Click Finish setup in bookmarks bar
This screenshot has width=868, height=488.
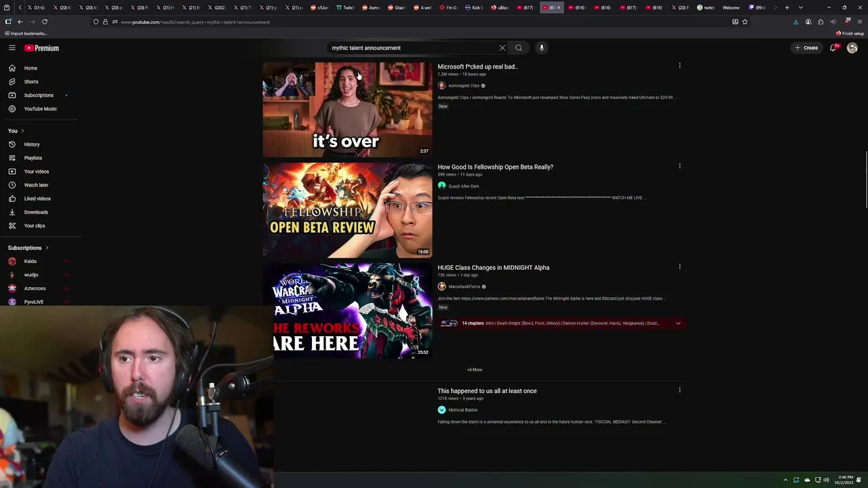pyautogui.click(x=850, y=33)
